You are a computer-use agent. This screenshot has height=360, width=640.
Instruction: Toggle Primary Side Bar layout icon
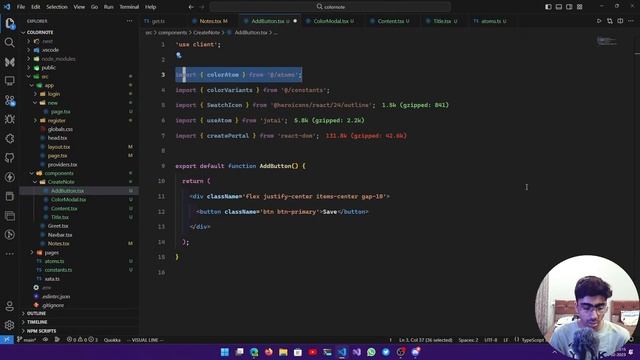pyautogui.click(x=548, y=7)
